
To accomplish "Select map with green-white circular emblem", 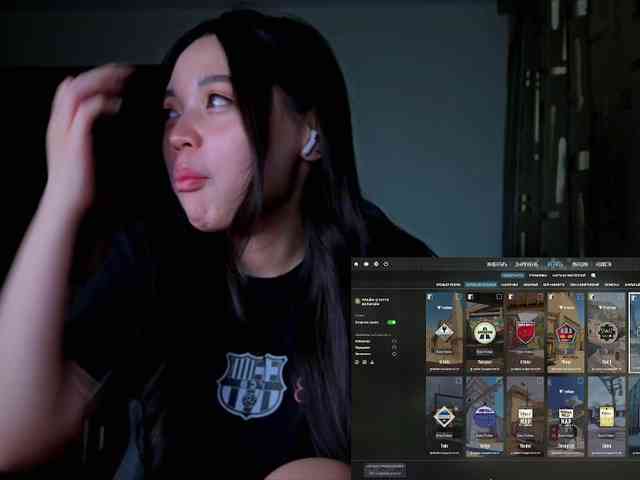I will [x=485, y=333].
